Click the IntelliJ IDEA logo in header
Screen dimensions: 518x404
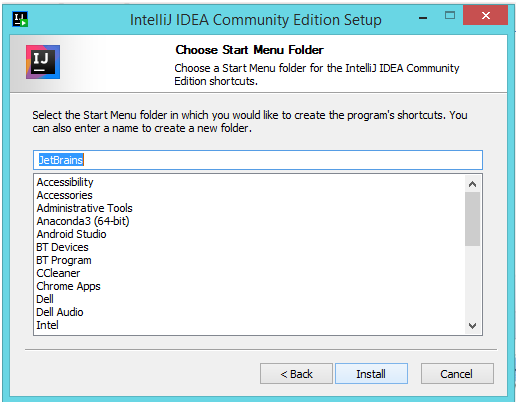[43, 62]
